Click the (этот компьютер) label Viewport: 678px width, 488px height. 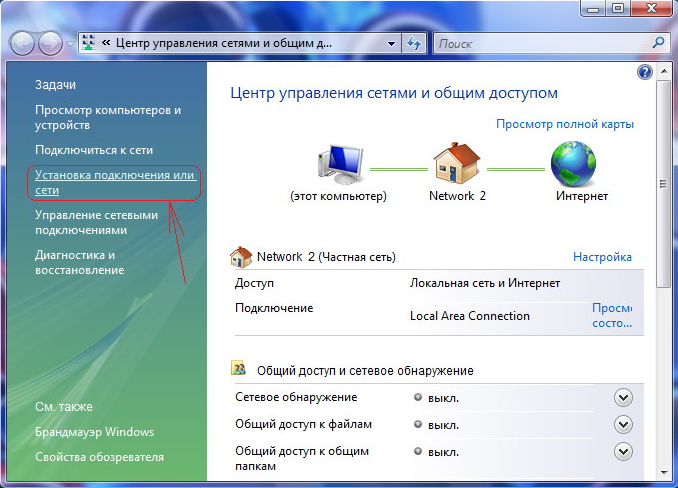(339, 196)
